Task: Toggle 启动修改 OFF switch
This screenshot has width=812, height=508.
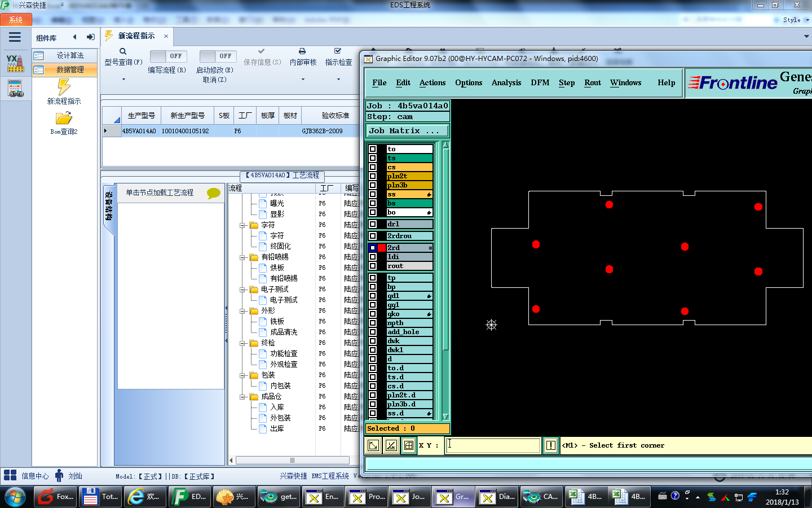Action: click(x=218, y=56)
